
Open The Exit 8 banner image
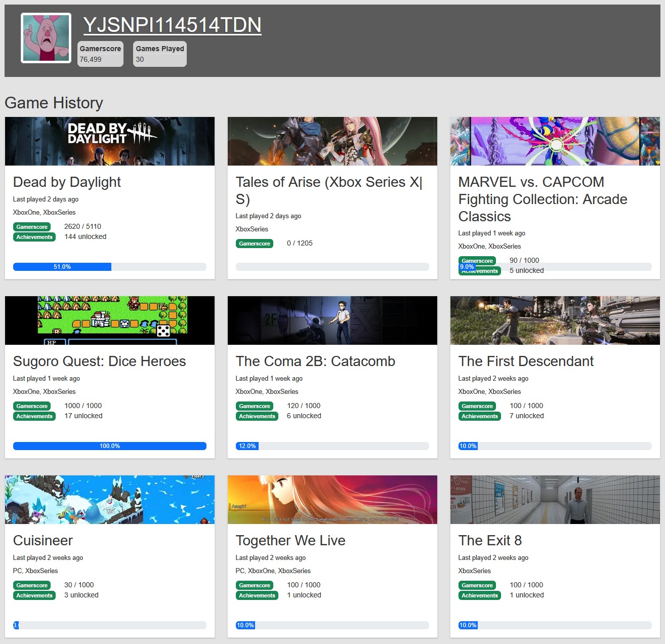point(555,500)
